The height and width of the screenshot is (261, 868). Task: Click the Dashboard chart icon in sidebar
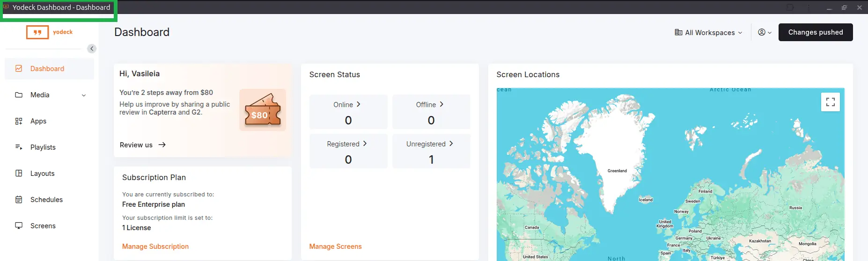[x=19, y=68]
